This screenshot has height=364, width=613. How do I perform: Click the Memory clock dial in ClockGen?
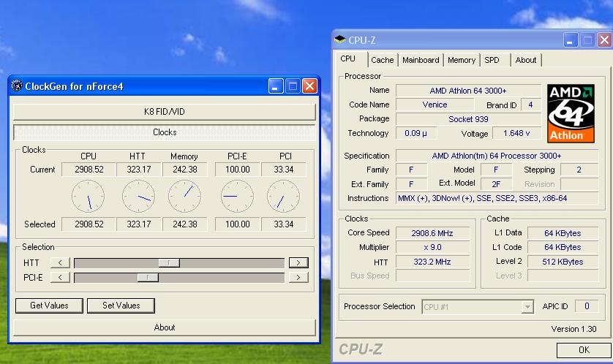pyautogui.click(x=184, y=196)
